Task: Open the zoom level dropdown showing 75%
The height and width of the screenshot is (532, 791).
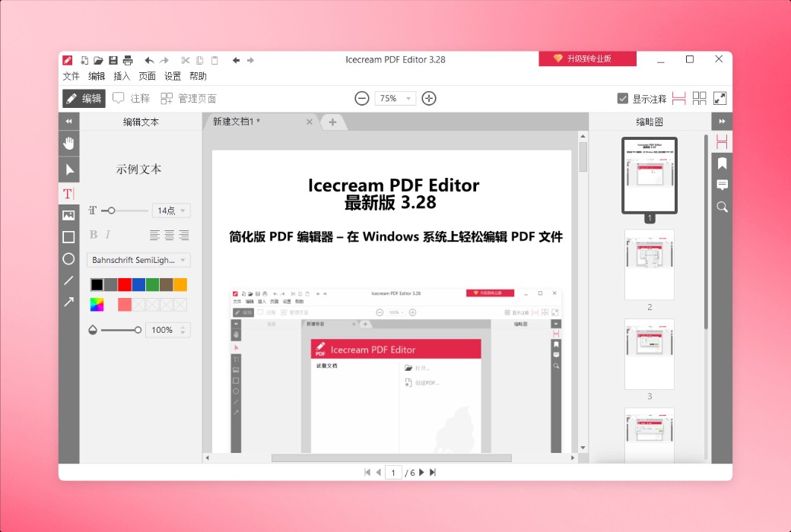Action: pyautogui.click(x=395, y=98)
